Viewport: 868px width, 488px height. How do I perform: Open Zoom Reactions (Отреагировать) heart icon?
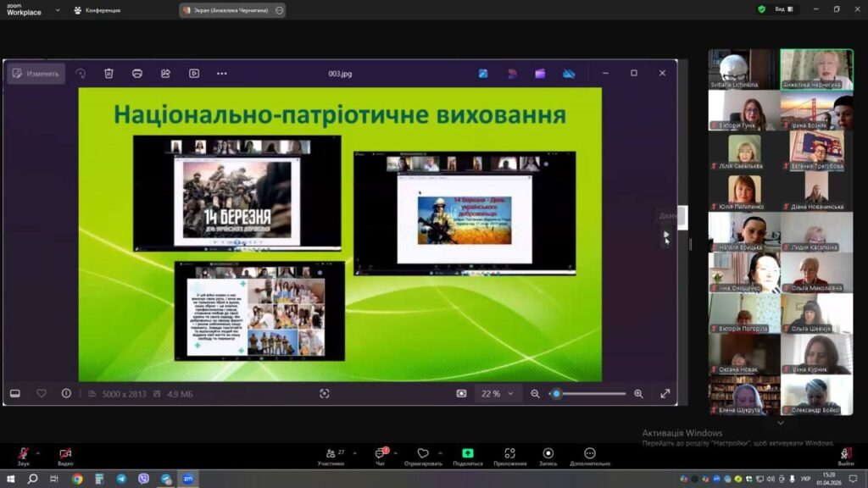422,454
